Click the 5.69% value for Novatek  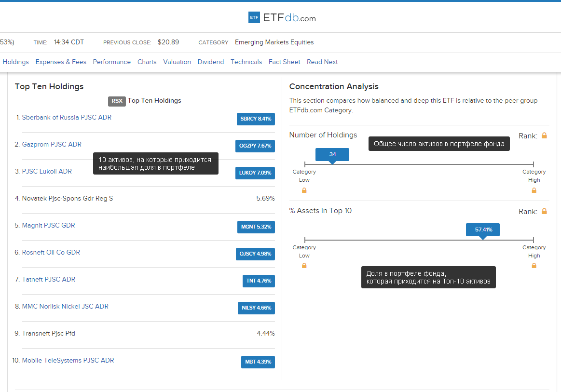[265, 198]
